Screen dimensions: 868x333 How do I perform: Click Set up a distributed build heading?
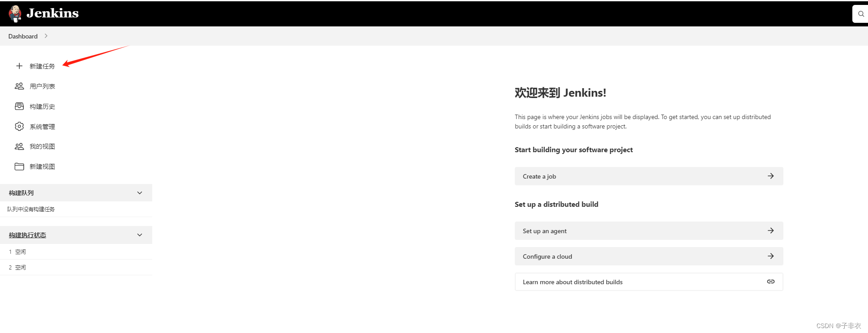556,205
